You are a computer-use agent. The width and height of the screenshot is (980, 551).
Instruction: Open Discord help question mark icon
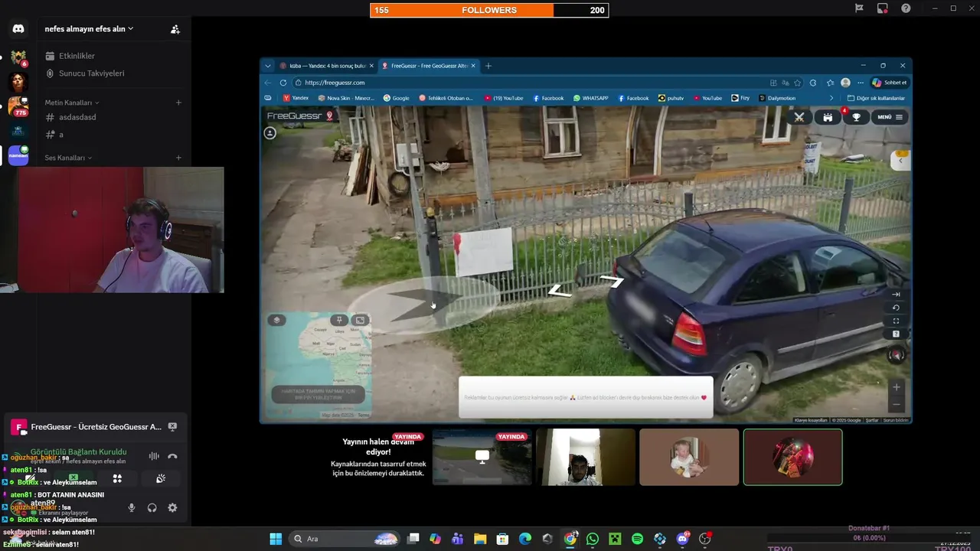click(x=906, y=8)
